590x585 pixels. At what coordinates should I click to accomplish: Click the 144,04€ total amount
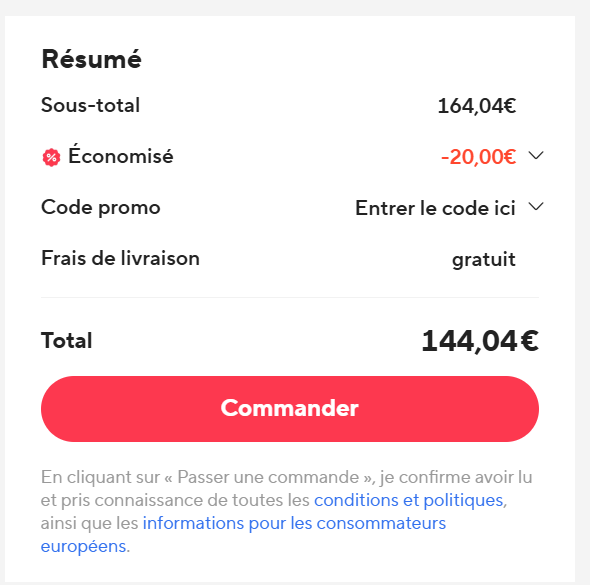[x=480, y=341]
